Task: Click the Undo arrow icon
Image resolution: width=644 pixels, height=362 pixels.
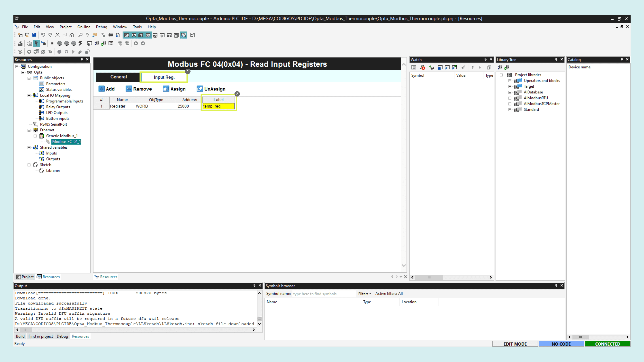Action: pyautogui.click(x=43, y=35)
